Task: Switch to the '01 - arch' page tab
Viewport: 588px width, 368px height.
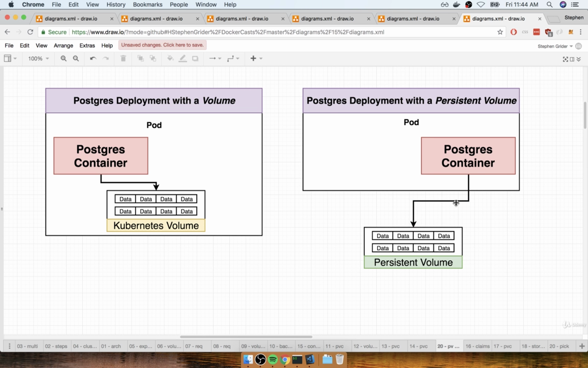Action: pyautogui.click(x=112, y=346)
